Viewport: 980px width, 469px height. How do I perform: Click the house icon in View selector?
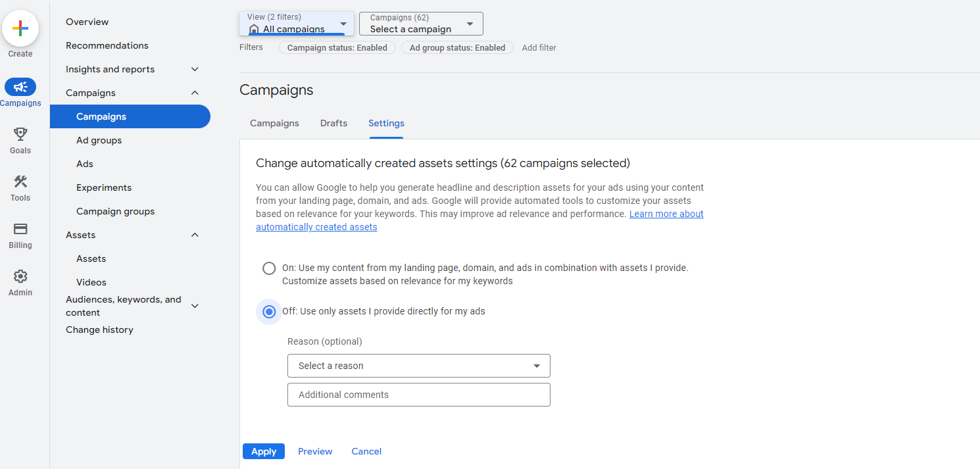click(x=254, y=30)
